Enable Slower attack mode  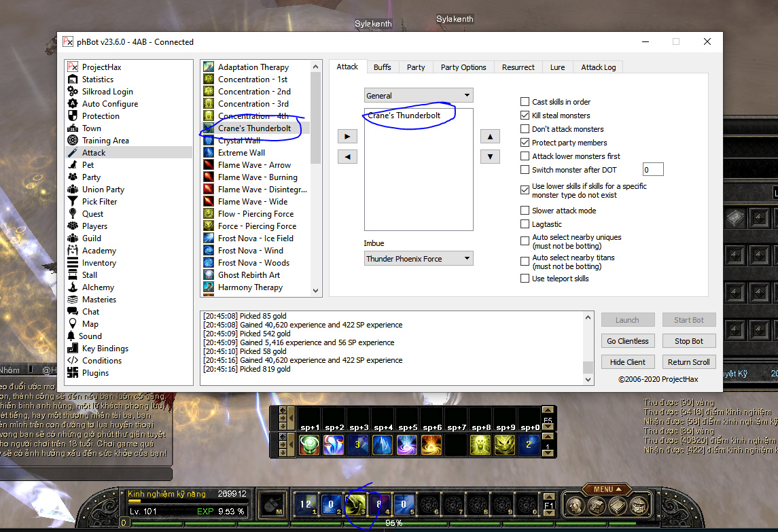coord(525,211)
